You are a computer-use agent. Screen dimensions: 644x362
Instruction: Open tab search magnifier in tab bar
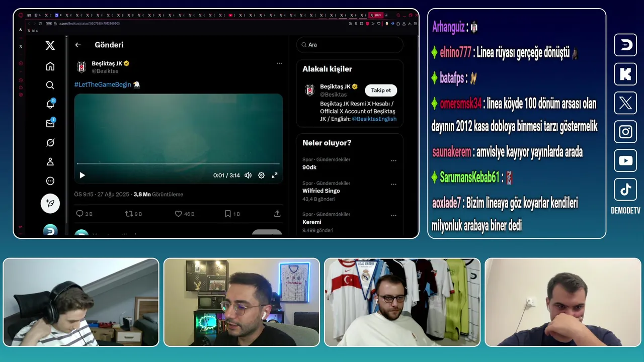coord(397,15)
